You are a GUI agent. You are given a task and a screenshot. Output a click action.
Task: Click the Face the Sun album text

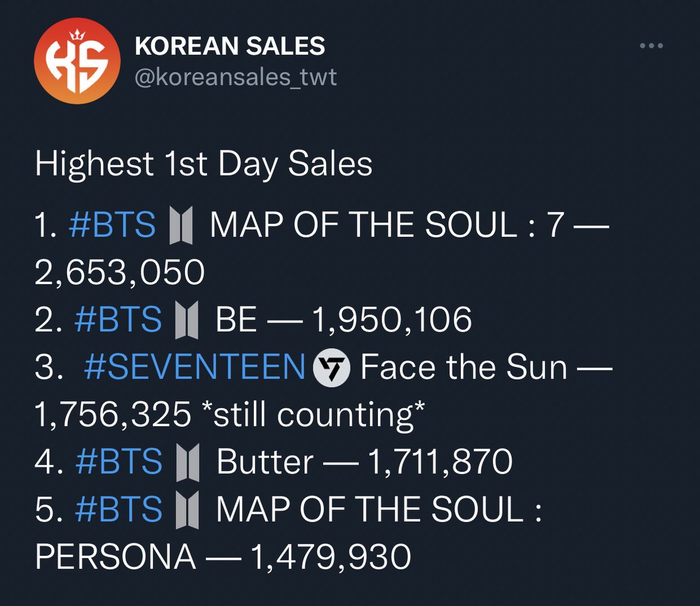click(464, 367)
